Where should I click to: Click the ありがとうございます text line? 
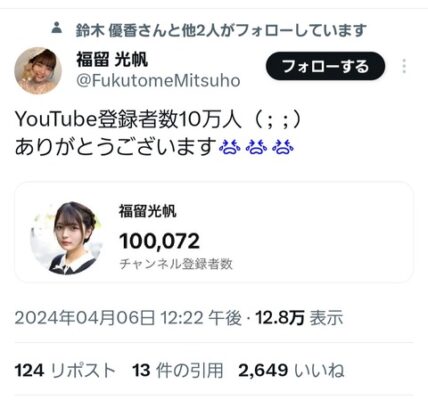point(116,147)
